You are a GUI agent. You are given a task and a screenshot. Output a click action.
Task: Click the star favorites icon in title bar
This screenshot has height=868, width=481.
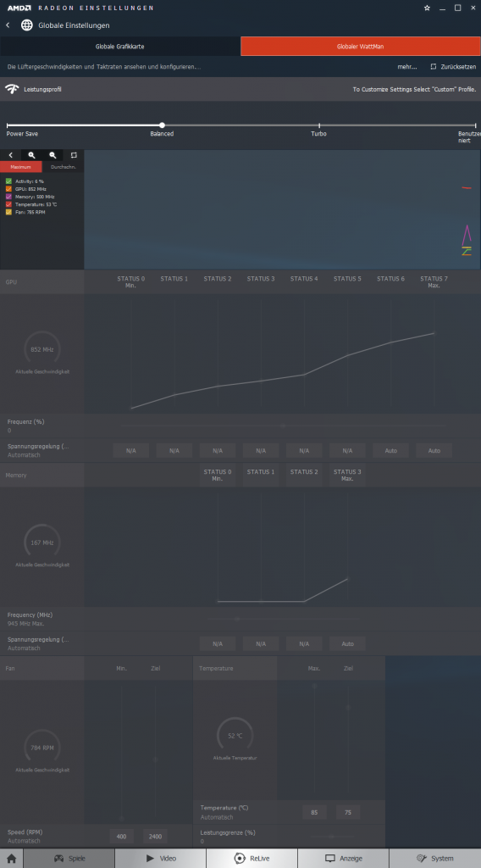point(427,8)
